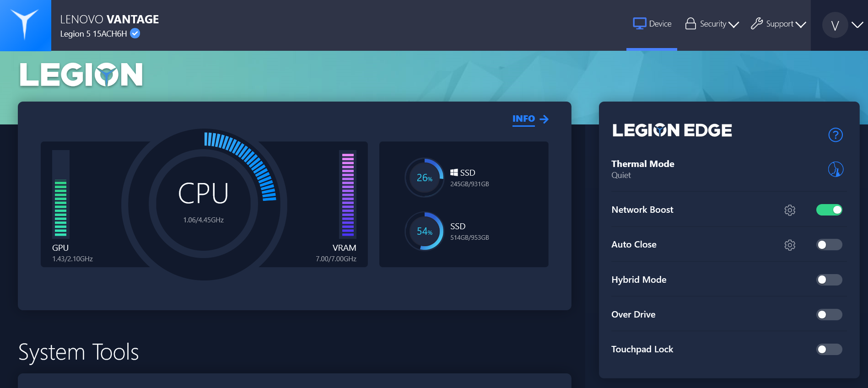This screenshot has height=388, width=868.
Task: Click the 1.06/4.45GHz CPU reading
Action: click(204, 220)
